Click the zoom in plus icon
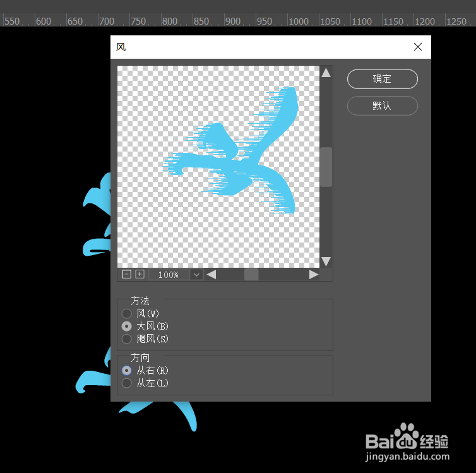This screenshot has height=473, width=476. click(x=140, y=274)
